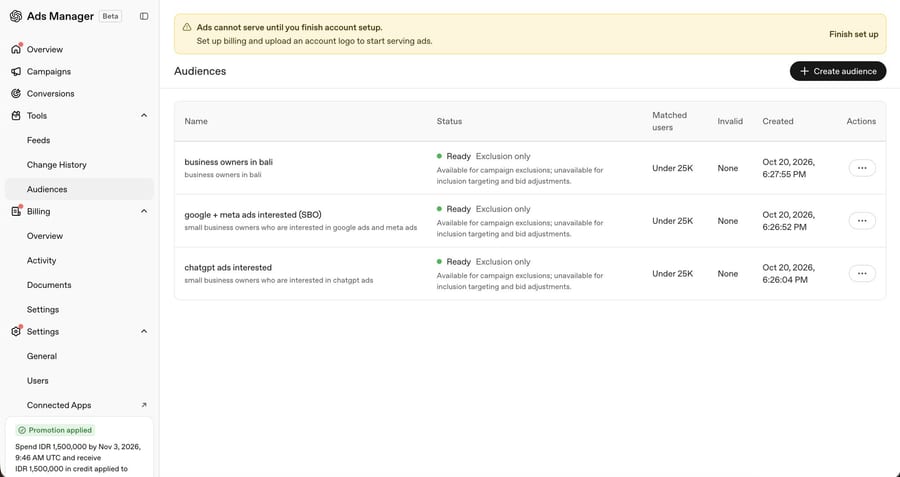900x477 pixels.
Task: Click the Invalid column header
Action: click(730, 121)
